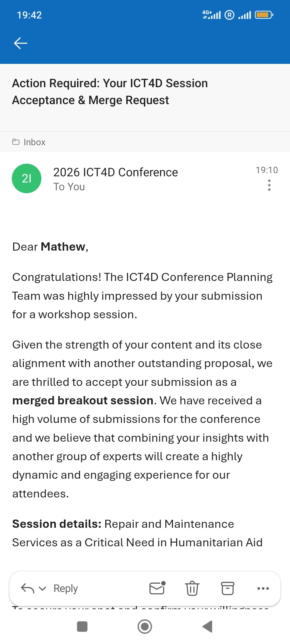Image resolution: width=290 pixels, height=644 pixels.
Task: Mark the email as unread
Action: tap(157, 588)
